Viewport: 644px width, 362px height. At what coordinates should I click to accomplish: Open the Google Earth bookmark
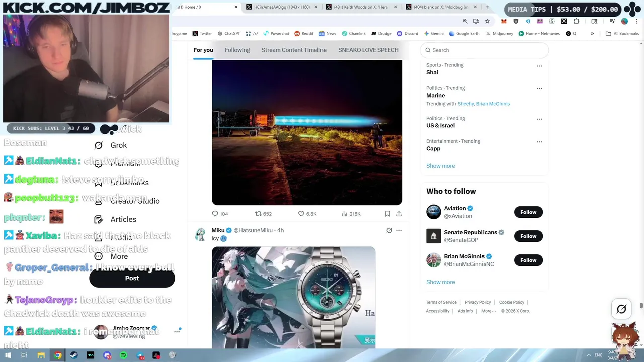point(464,34)
